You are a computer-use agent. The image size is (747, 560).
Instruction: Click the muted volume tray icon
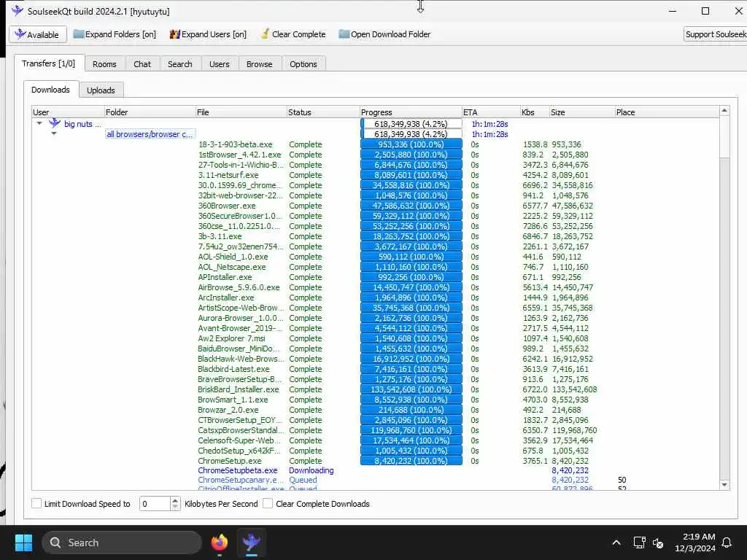click(x=659, y=542)
